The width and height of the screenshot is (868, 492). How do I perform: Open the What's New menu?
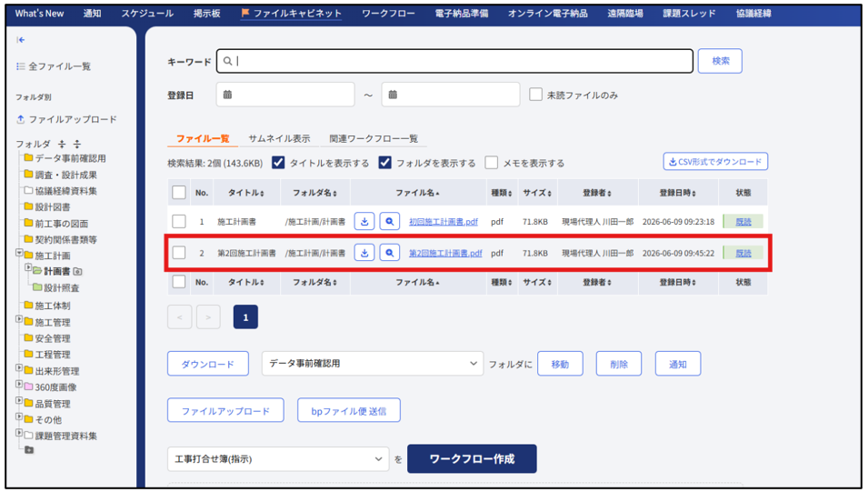click(39, 14)
